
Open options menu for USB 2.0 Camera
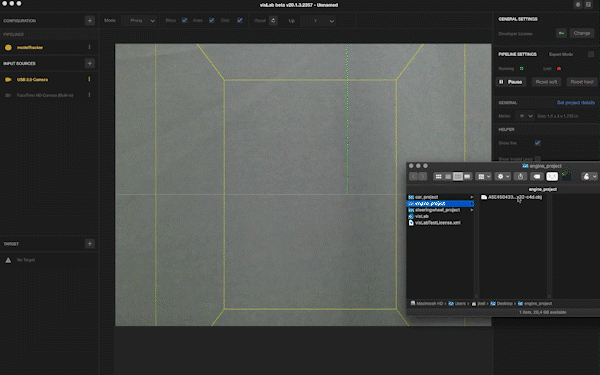(90, 79)
